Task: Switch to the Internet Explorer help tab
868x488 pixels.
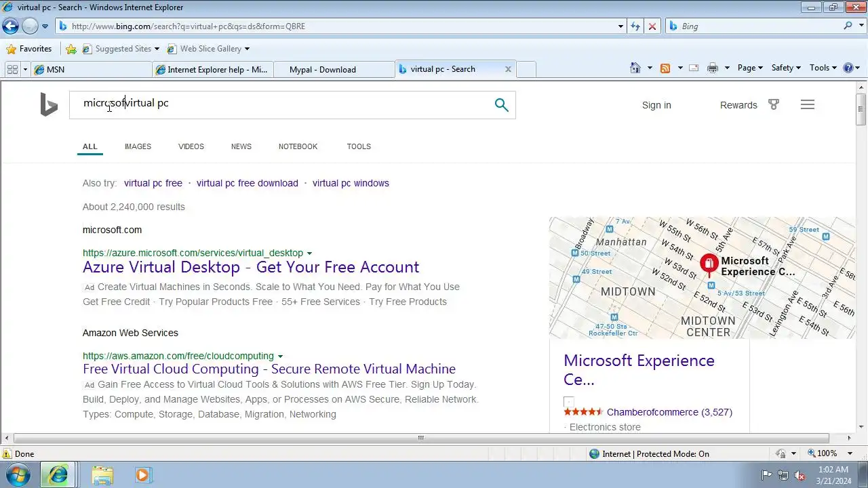Action: pyautogui.click(x=213, y=69)
